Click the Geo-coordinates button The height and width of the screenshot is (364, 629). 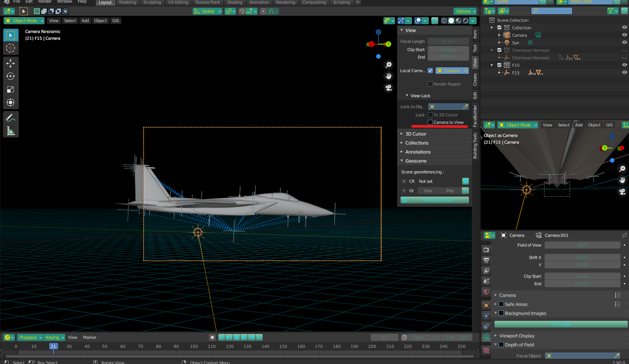pyautogui.click(x=435, y=200)
